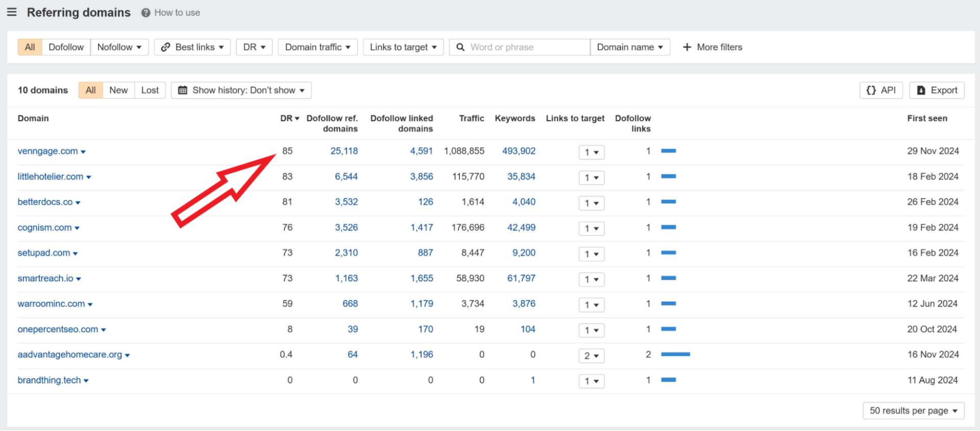Screen dimensions: 980x431
Task: Click the Word or phrase search field
Action: [520, 47]
